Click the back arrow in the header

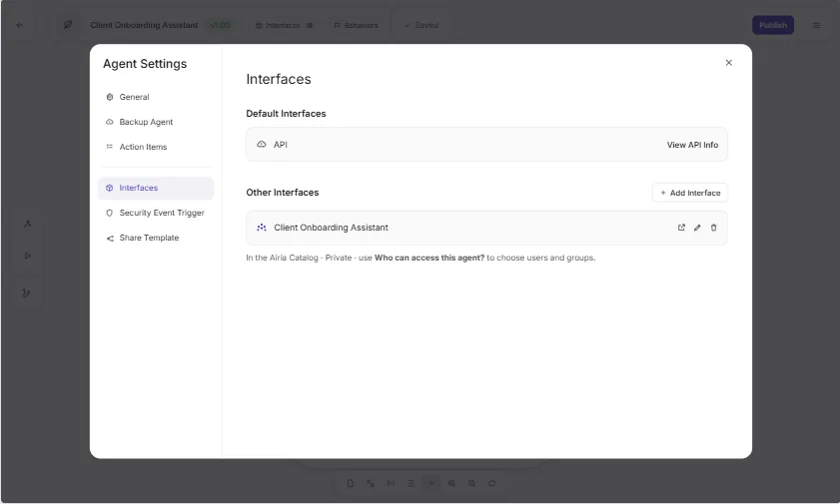(20, 25)
